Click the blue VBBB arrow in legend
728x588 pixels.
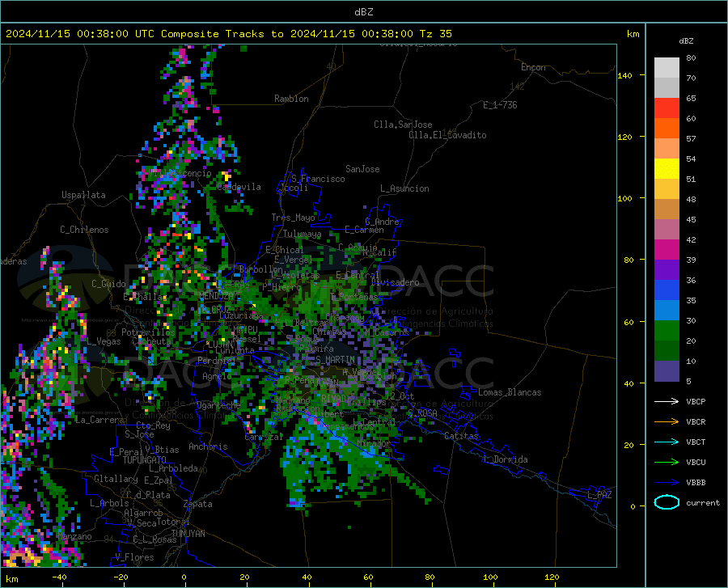coord(667,483)
